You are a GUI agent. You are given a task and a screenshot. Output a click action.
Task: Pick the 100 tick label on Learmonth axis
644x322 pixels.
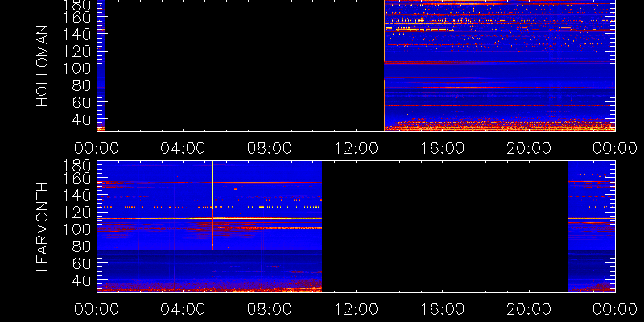coord(76,229)
